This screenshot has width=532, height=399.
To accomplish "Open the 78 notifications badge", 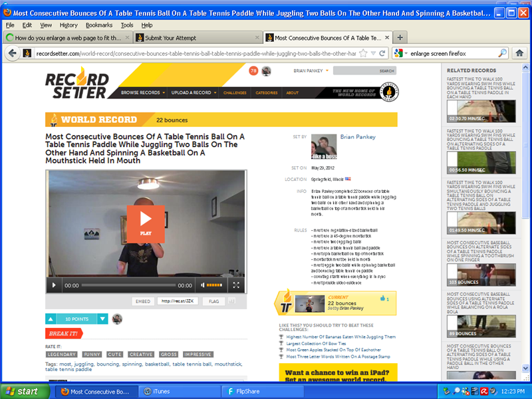I will click(x=253, y=71).
